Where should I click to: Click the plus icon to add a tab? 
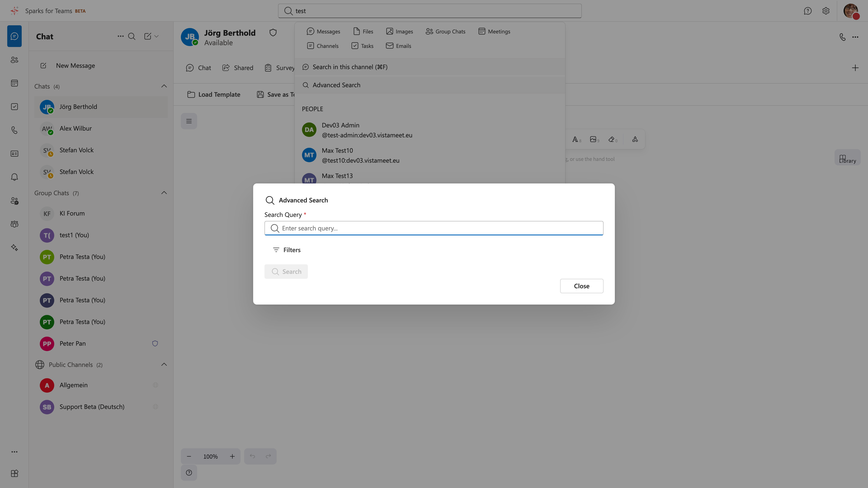pyautogui.click(x=855, y=68)
